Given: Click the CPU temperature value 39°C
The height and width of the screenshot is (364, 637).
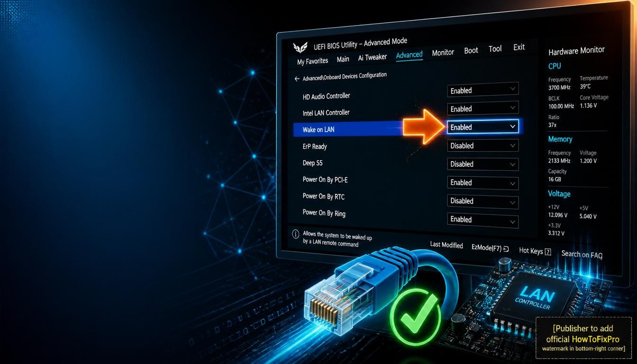Looking at the screenshot, I should (585, 87).
